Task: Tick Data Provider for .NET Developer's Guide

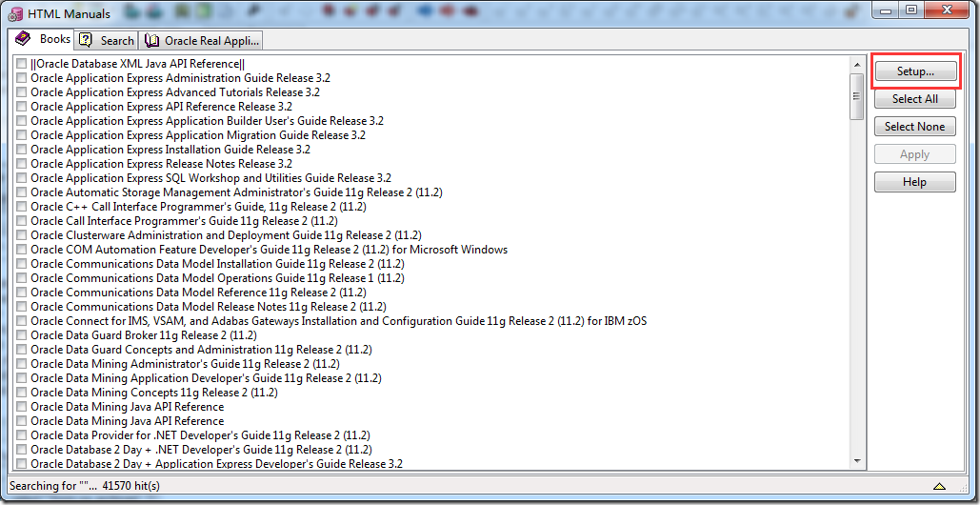Action: click(21, 435)
